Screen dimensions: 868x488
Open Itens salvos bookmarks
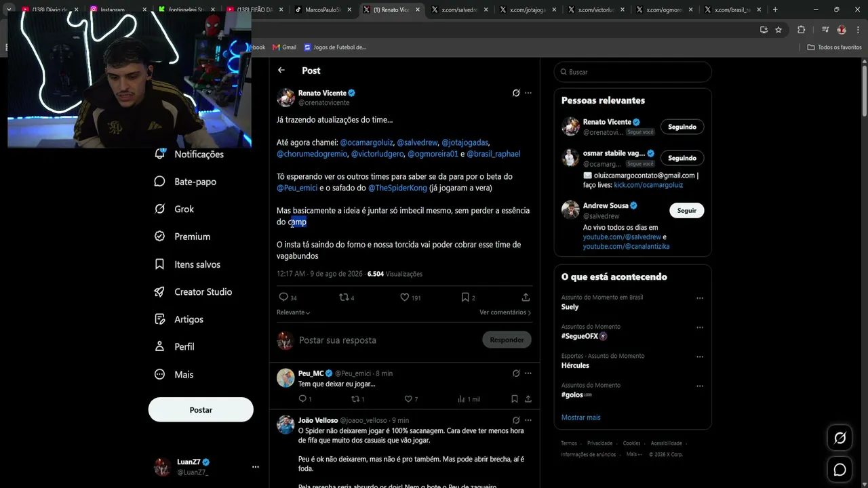coord(187,264)
